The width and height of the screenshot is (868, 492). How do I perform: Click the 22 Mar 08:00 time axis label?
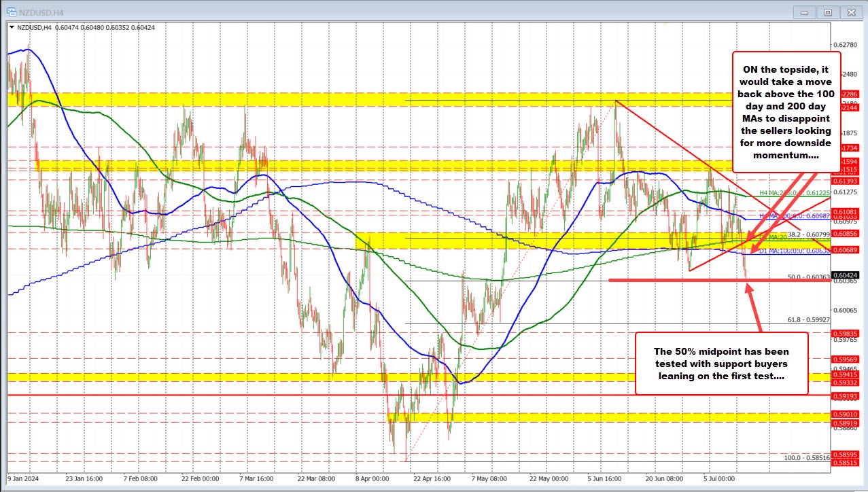coord(317,478)
